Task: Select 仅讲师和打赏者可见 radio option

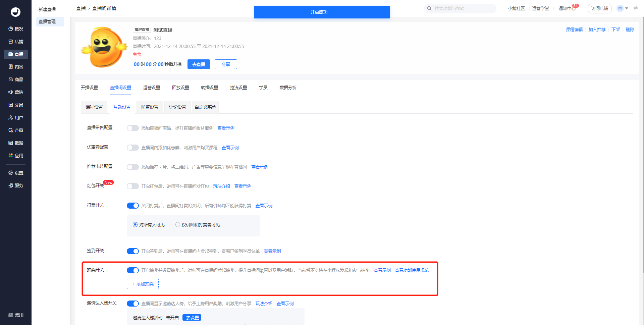Action: click(178, 225)
